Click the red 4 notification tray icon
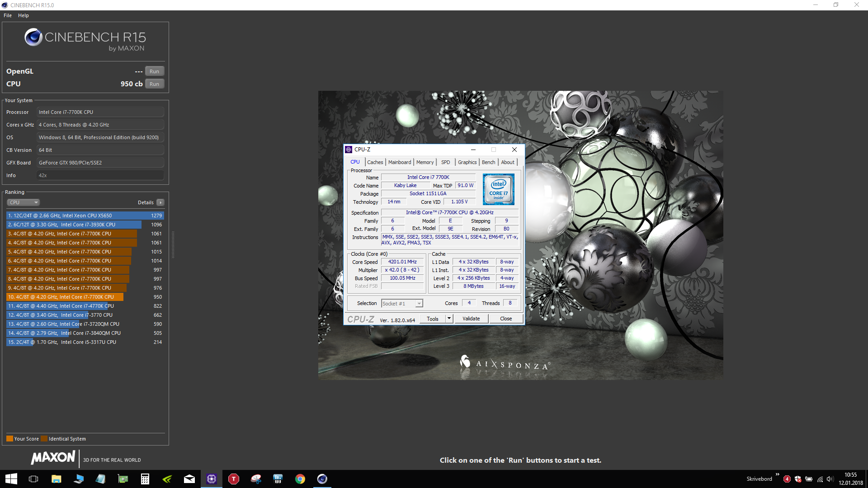 pyautogui.click(x=787, y=479)
